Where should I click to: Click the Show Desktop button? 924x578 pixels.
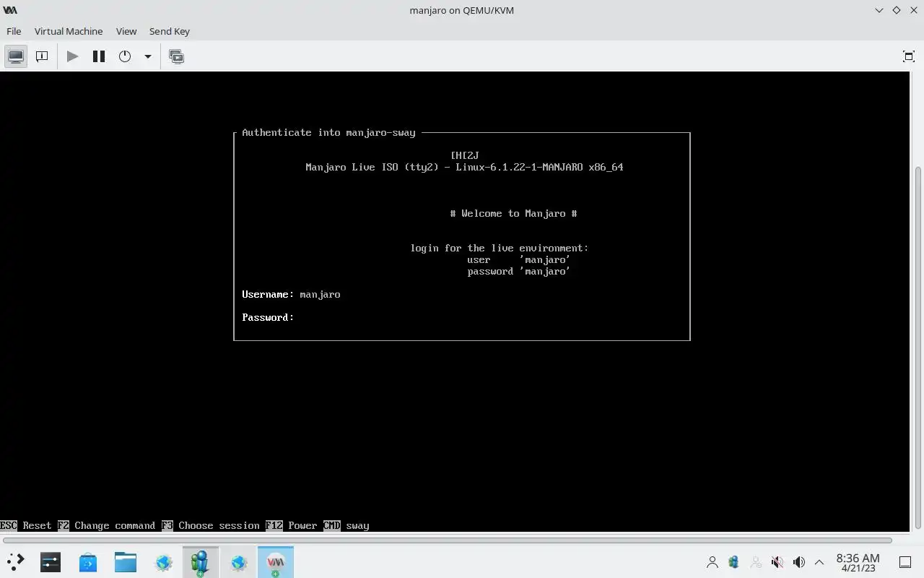click(x=905, y=562)
